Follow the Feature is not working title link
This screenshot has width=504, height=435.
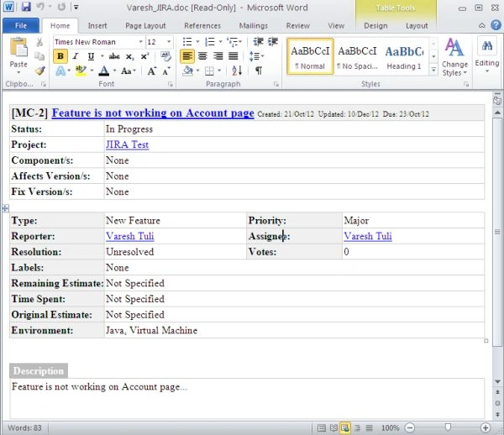coord(153,113)
